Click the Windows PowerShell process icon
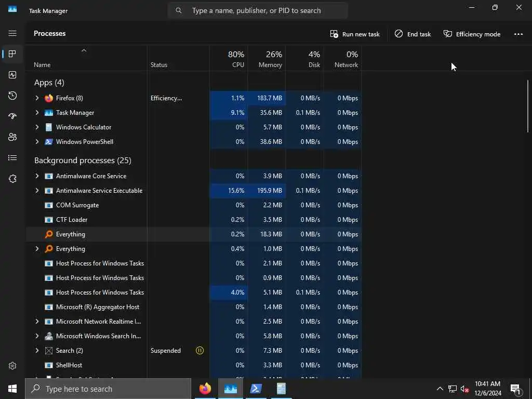The image size is (532, 399). [49, 142]
